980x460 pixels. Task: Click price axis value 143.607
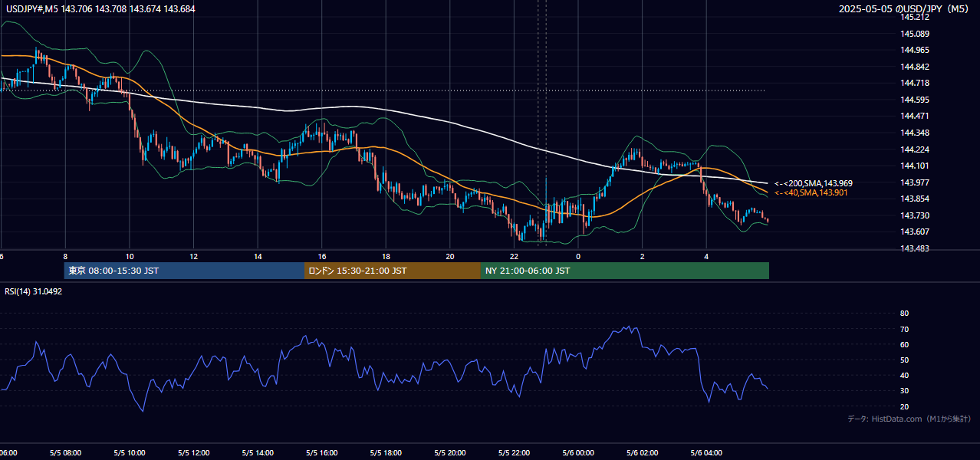click(x=914, y=232)
